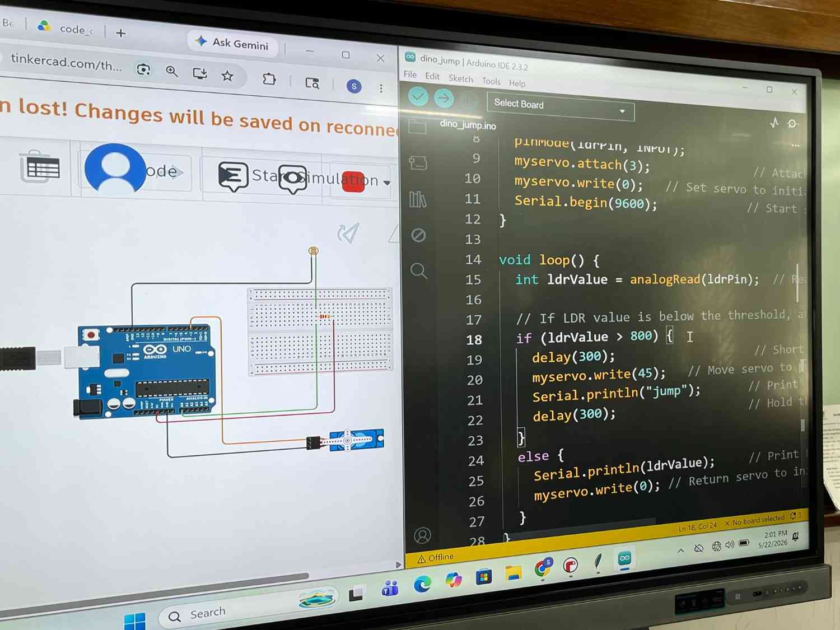The height and width of the screenshot is (630, 840).
Task: Open the Chrome profile avatar S
Action: pyautogui.click(x=354, y=86)
